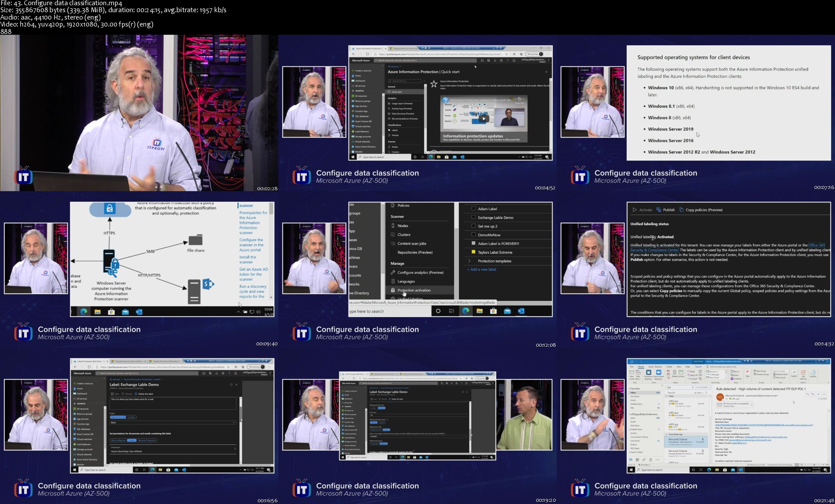Open the DemoMeNow label row
The image size is (835, 504).
(x=508, y=235)
